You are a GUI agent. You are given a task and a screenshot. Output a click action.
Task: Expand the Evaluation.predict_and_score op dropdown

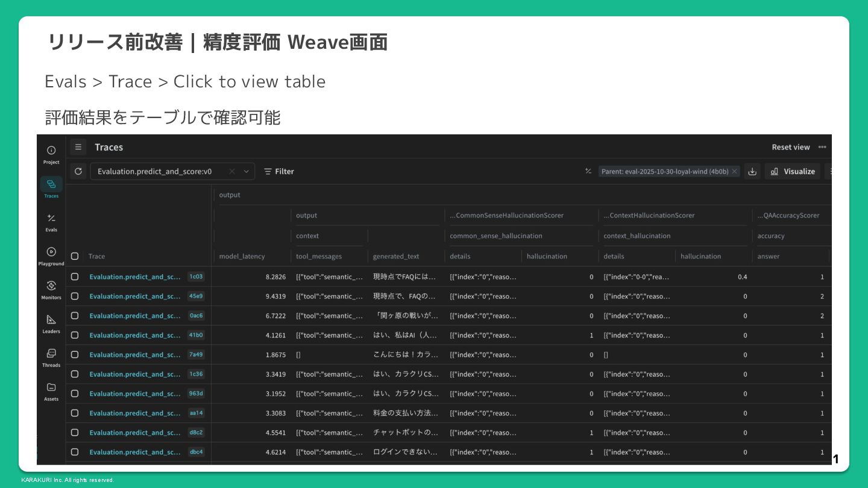click(x=246, y=172)
